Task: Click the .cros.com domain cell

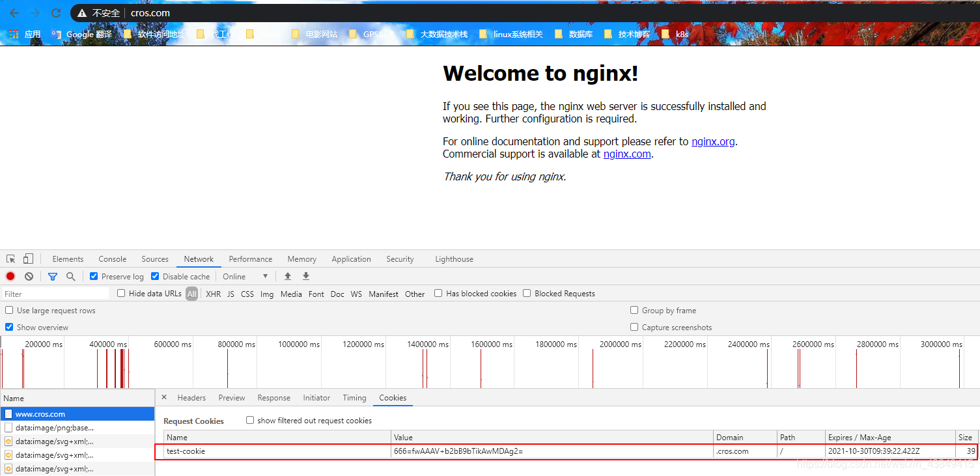Action: (x=745, y=451)
